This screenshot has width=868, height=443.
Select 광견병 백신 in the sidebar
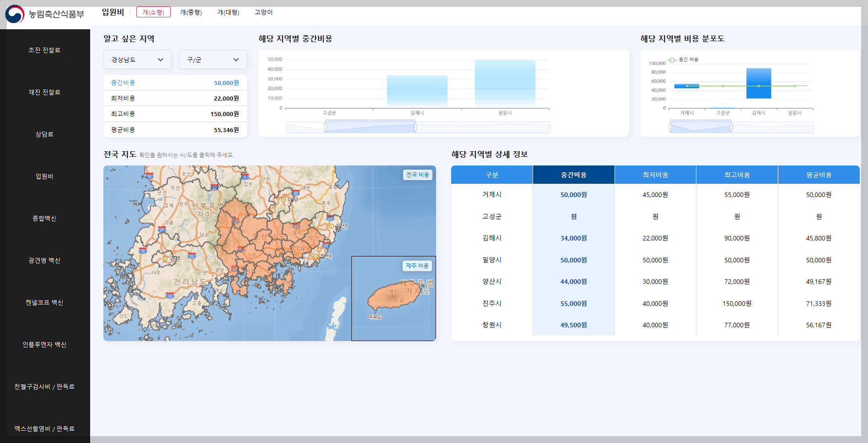coord(44,261)
